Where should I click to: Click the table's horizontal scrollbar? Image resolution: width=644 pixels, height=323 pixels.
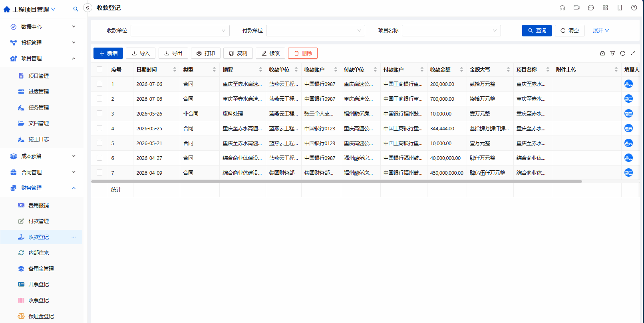336,181
